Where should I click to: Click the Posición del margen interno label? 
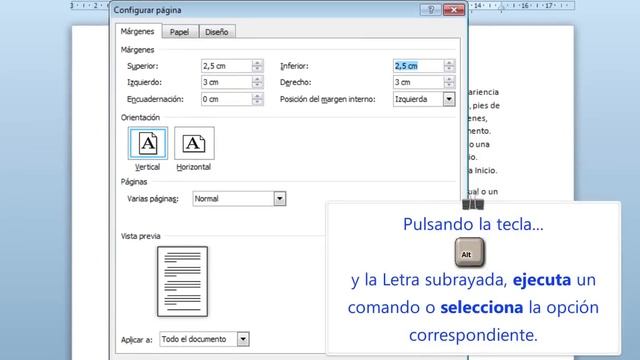(x=328, y=99)
